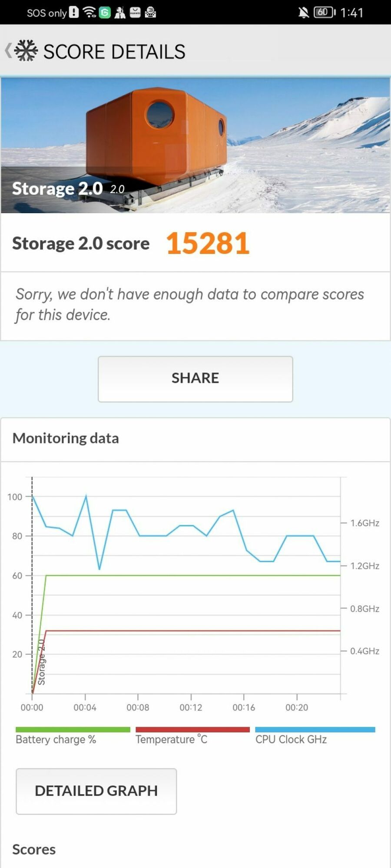This screenshot has width=391, height=868.
Task: Tap the 00:12 time label on chart axis
Action: (x=191, y=707)
